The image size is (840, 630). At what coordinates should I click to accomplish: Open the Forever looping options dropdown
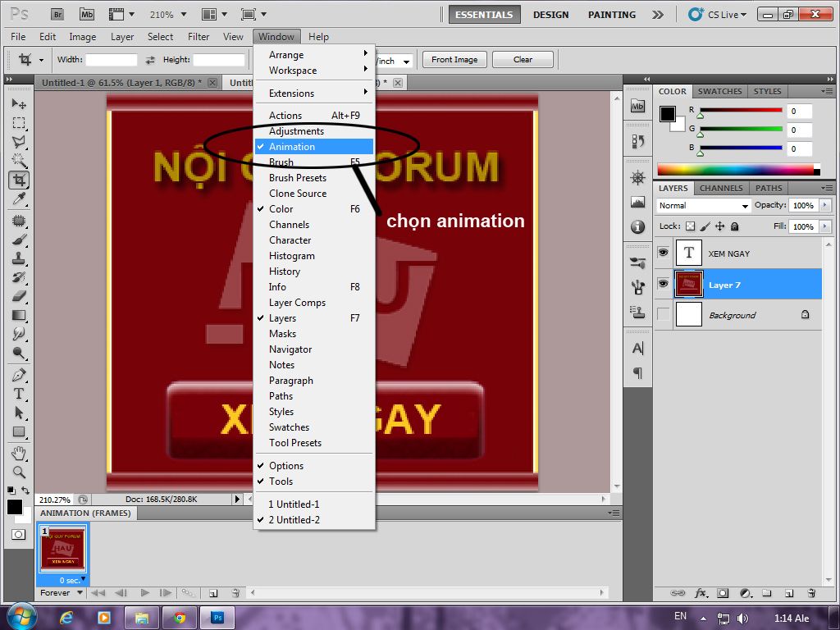(x=61, y=592)
